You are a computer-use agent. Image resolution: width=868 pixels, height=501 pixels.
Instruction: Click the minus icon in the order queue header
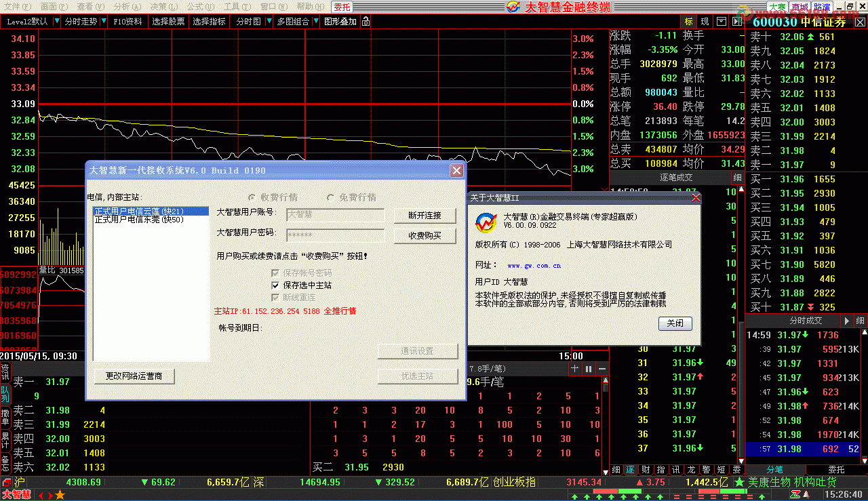pyautogui.click(x=601, y=368)
